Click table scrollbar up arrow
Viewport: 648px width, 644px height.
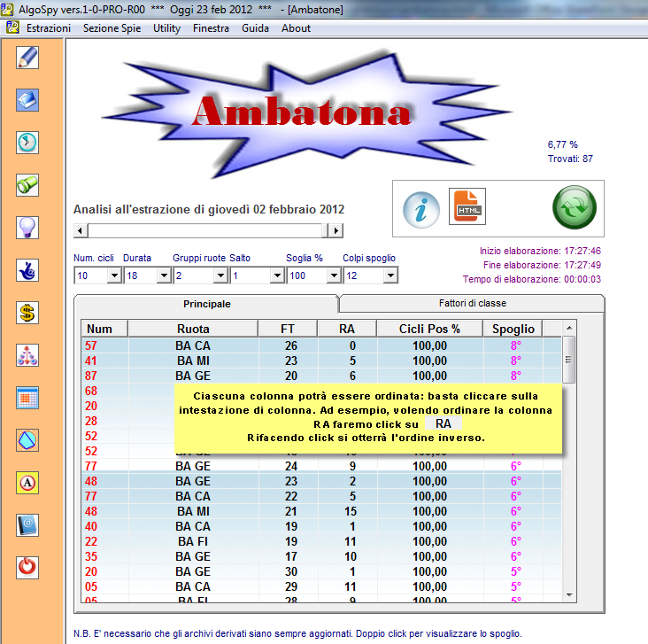coord(569,328)
